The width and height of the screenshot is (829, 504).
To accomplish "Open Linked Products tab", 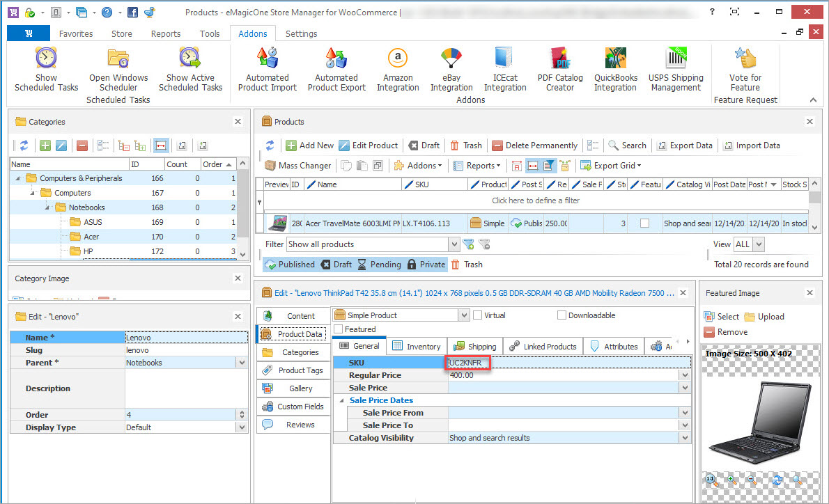I will tap(543, 347).
